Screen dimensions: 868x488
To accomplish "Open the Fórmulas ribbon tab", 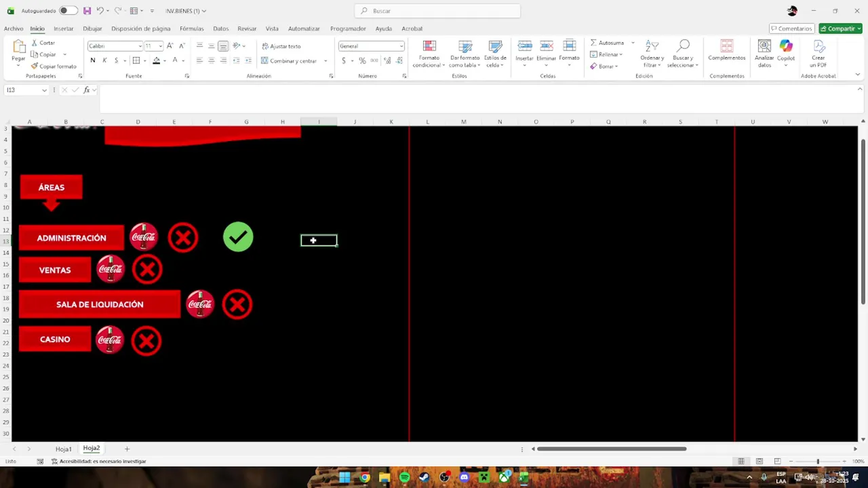I will (192, 28).
